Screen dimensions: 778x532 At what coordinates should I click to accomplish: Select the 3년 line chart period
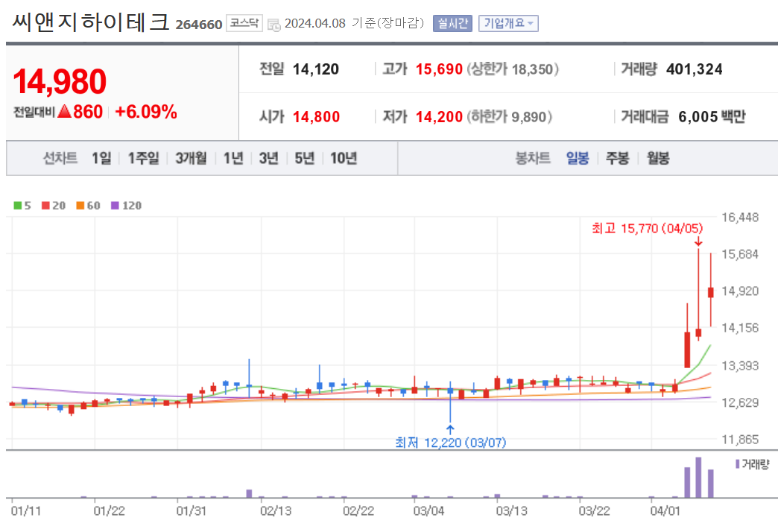tap(268, 158)
